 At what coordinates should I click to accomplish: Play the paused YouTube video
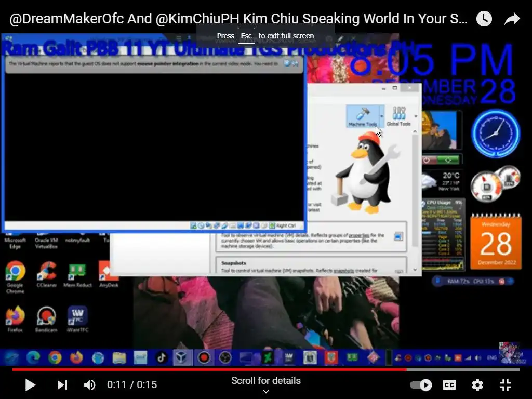click(x=30, y=385)
